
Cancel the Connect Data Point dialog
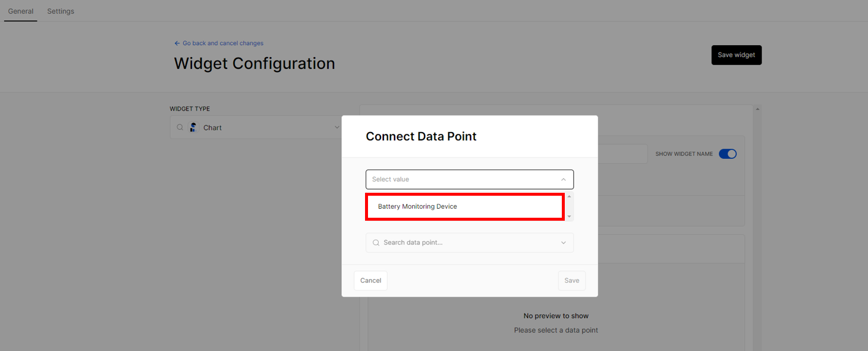tap(370, 280)
